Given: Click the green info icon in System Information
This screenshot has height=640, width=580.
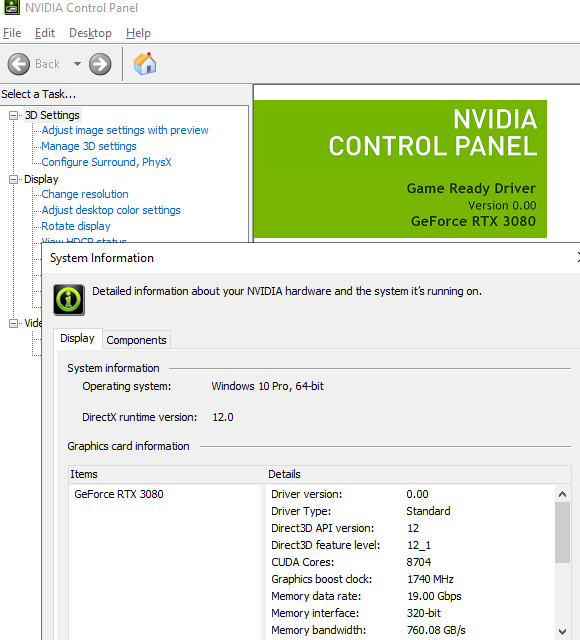Looking at the screenshot, I should 69,300.
